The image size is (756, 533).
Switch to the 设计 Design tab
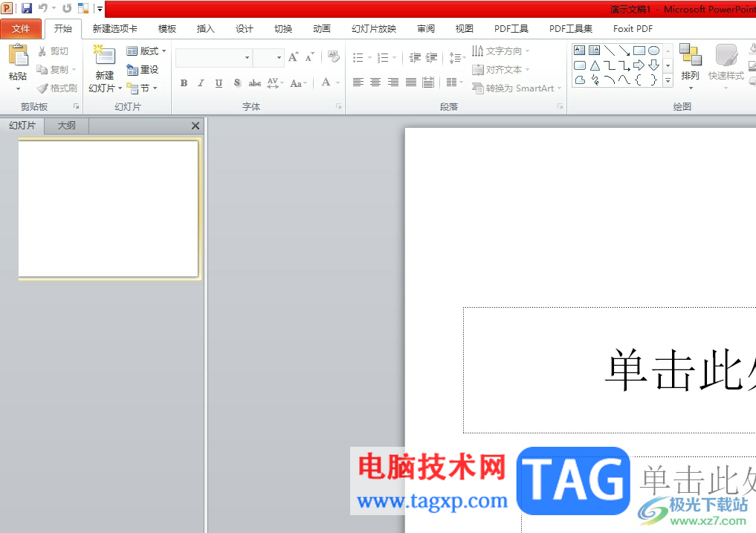pos(244,29)
